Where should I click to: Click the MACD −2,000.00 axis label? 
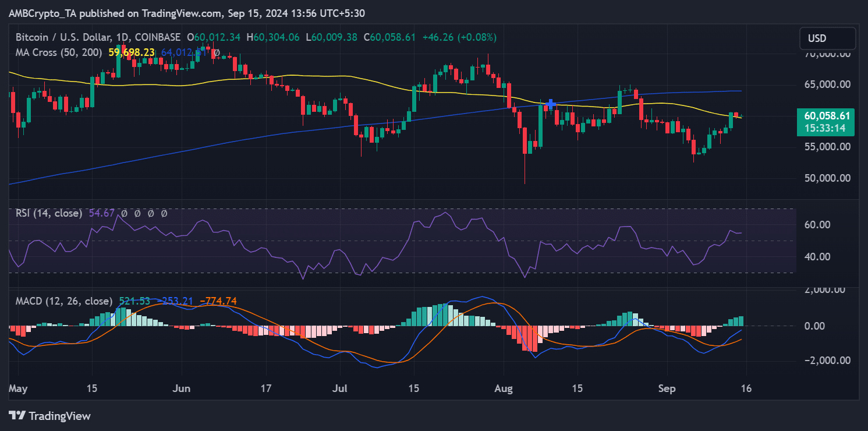tap(826, 361)
